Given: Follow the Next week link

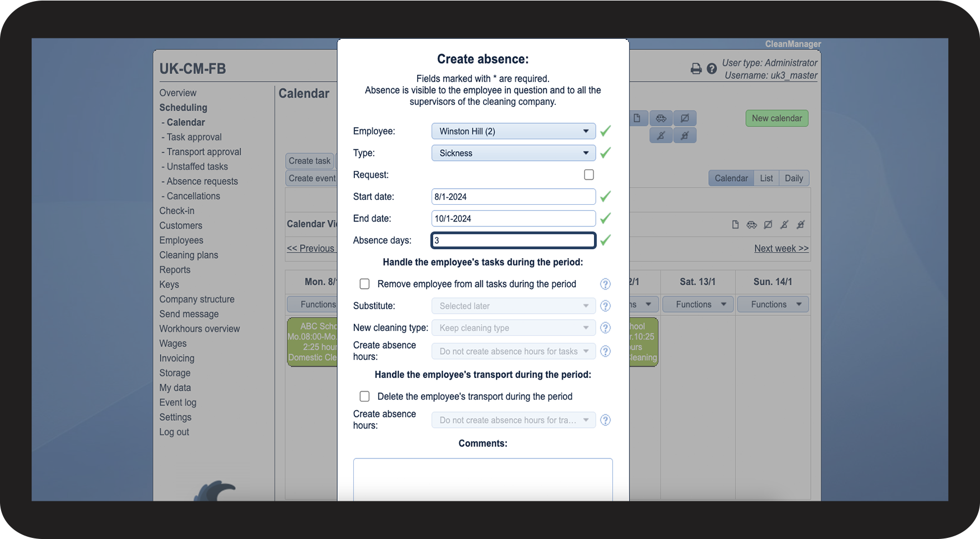Looking at the screenshot, I should pos(781,249).
